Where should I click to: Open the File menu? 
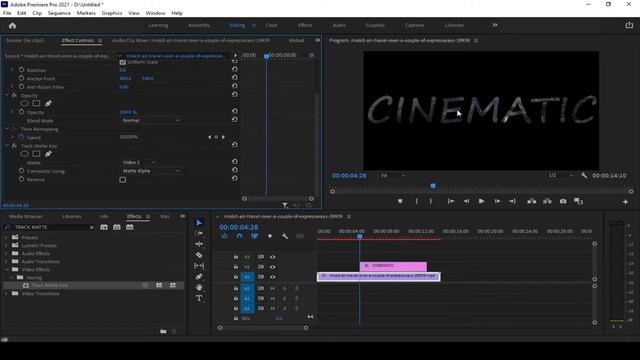7,13
